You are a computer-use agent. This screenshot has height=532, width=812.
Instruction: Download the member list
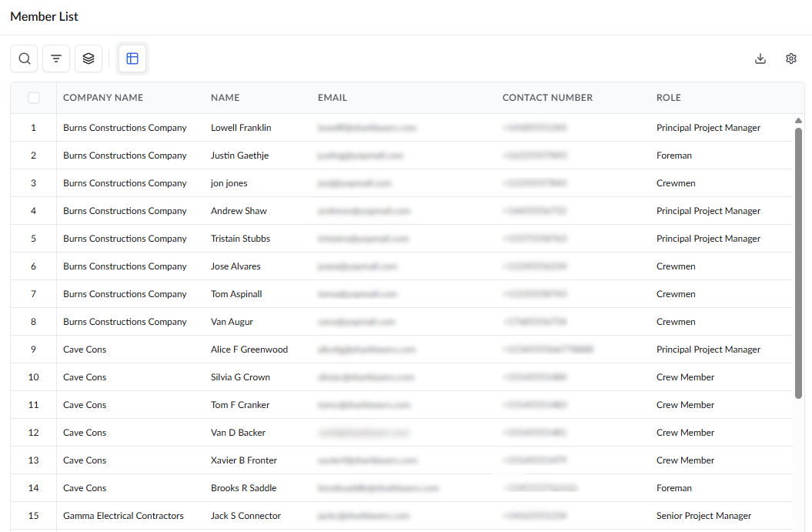tap(760, 59)
